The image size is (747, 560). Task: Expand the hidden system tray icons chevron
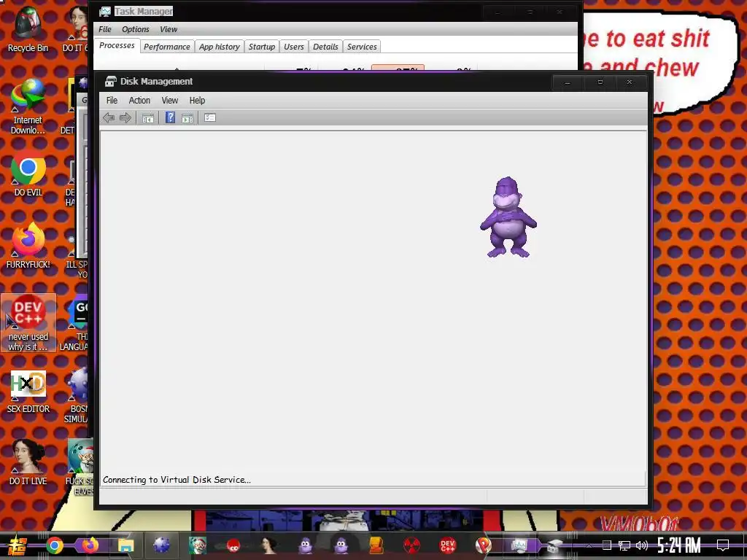(x=589, y=545)
